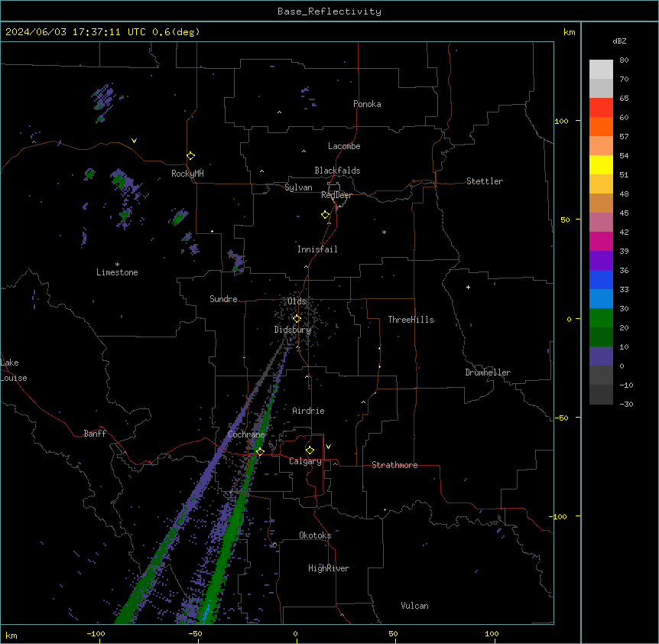Select the light blue swatch between 33 and 30

pyautogui.click(x=601, y=299)
